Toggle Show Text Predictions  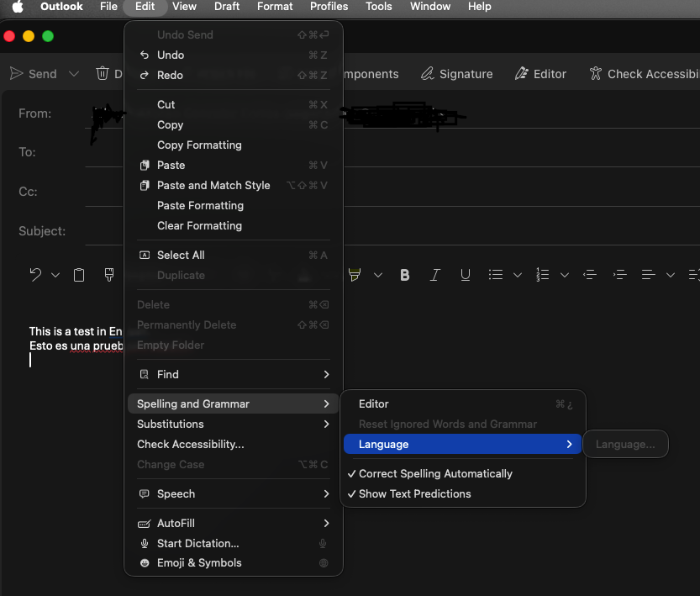(x=462, y=493)
